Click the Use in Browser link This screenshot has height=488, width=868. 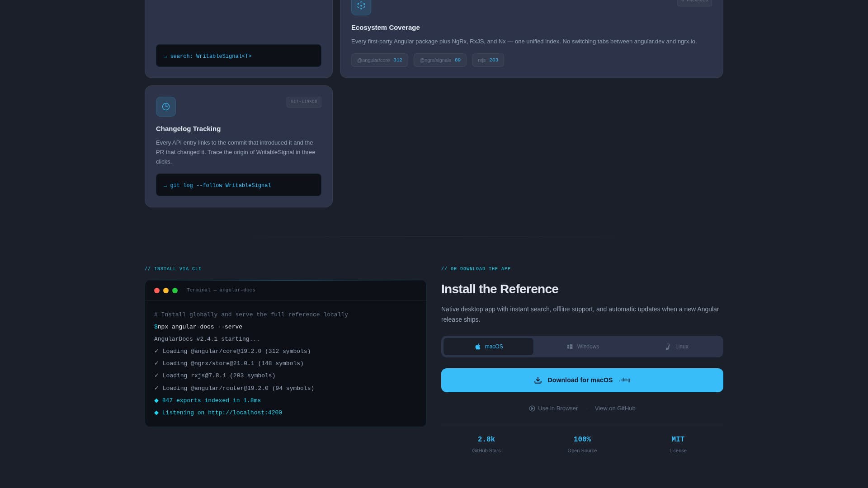point(557,408)
